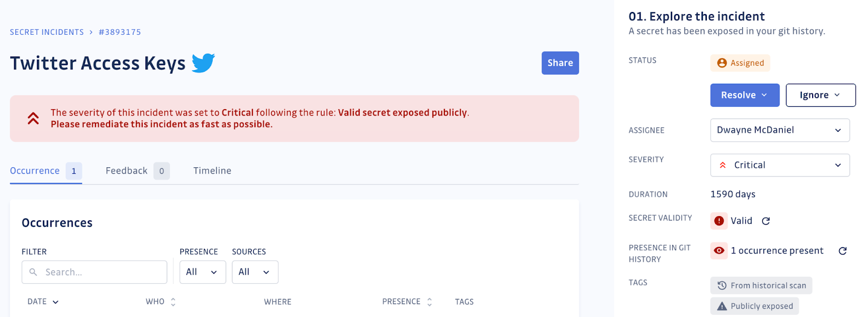Click the history icon on From historical scan tag

[x=721, y=285]
